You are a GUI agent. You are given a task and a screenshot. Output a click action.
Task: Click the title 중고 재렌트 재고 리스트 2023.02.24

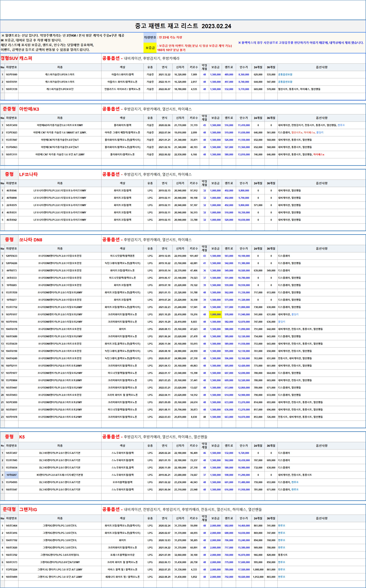tap(183, 26)
